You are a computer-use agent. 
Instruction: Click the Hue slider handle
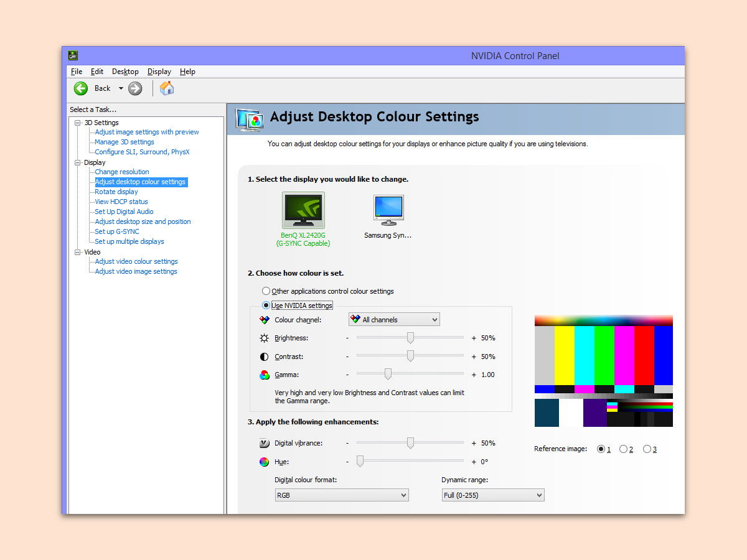pos(360,461)
